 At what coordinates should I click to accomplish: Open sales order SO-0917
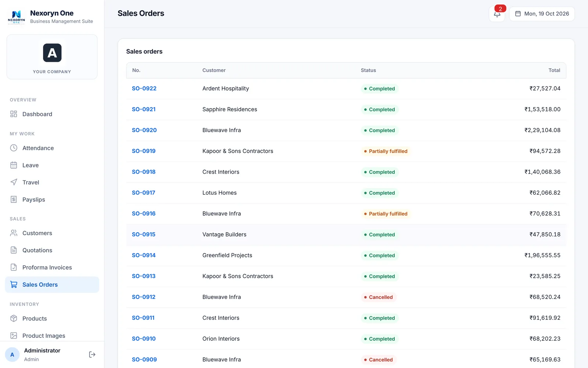click(144, 193)
